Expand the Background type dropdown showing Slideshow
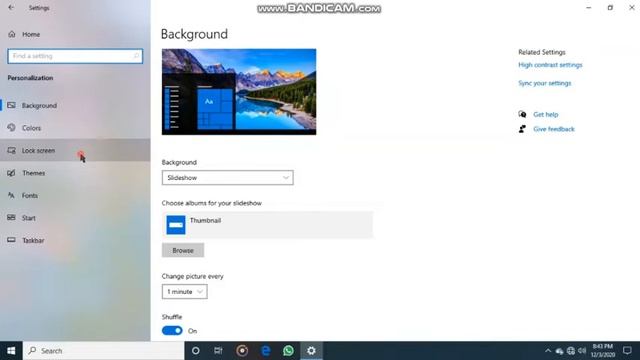 pyautogui.click(x=227, y=178)
